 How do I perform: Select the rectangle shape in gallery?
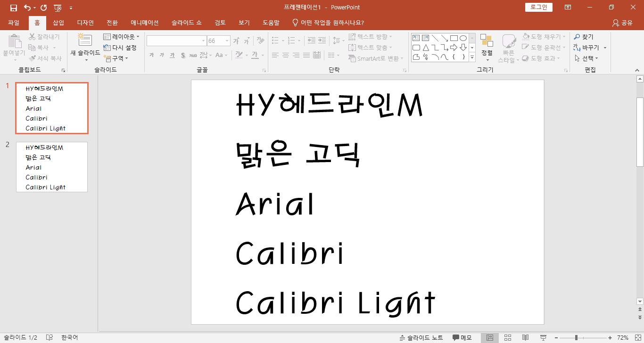(454, 38)
